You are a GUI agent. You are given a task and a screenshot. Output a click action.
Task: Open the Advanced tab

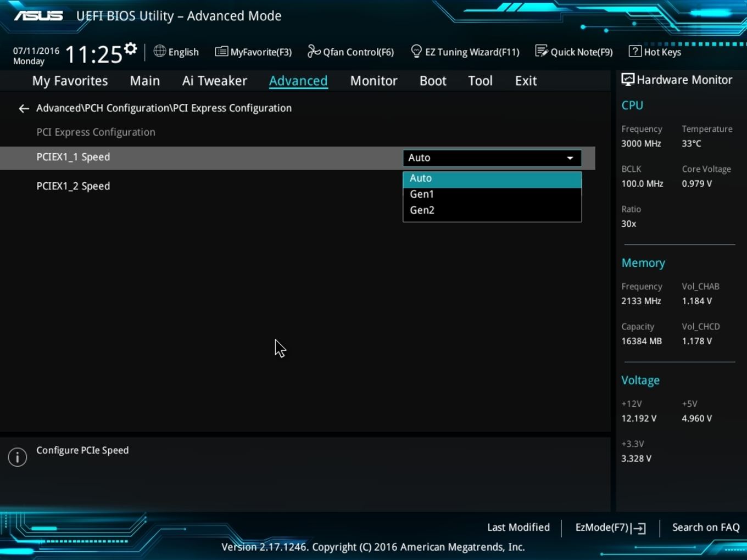(298, 81)
